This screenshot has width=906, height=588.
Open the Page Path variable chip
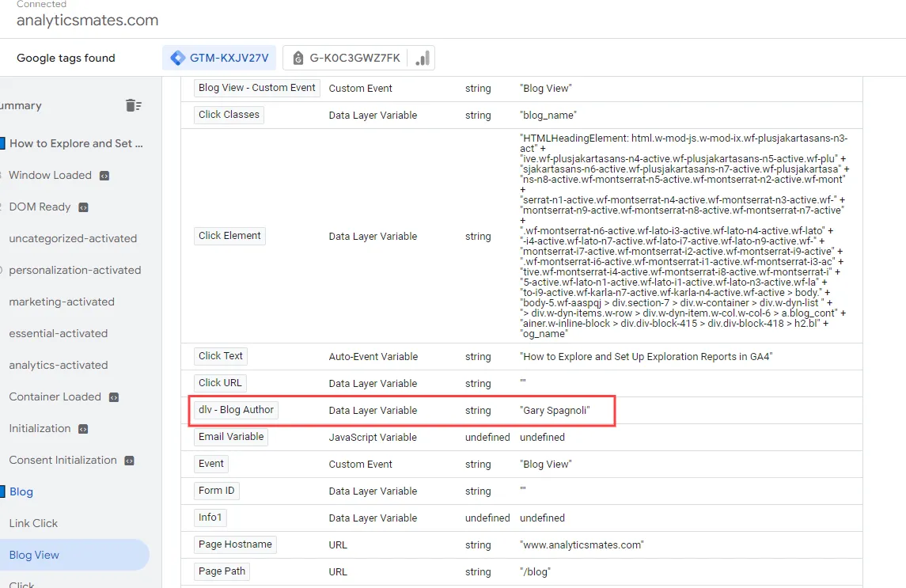(x=222, y=571)
